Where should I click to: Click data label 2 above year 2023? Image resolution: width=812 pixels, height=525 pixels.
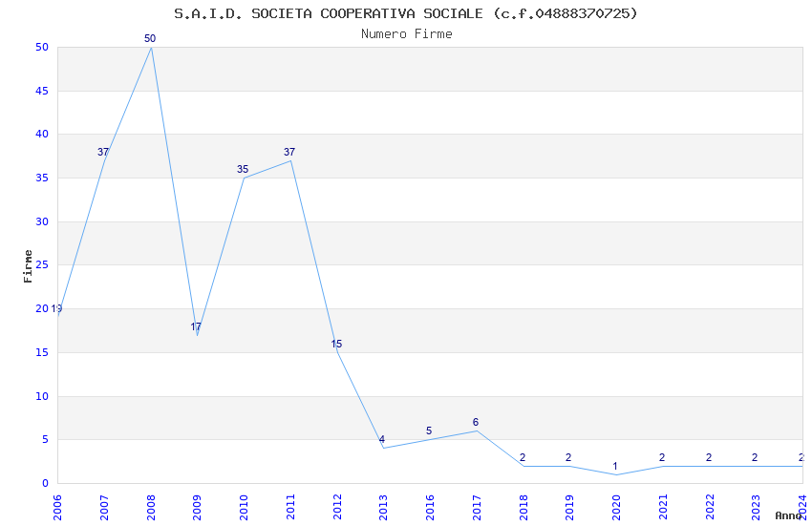[755, 458]
